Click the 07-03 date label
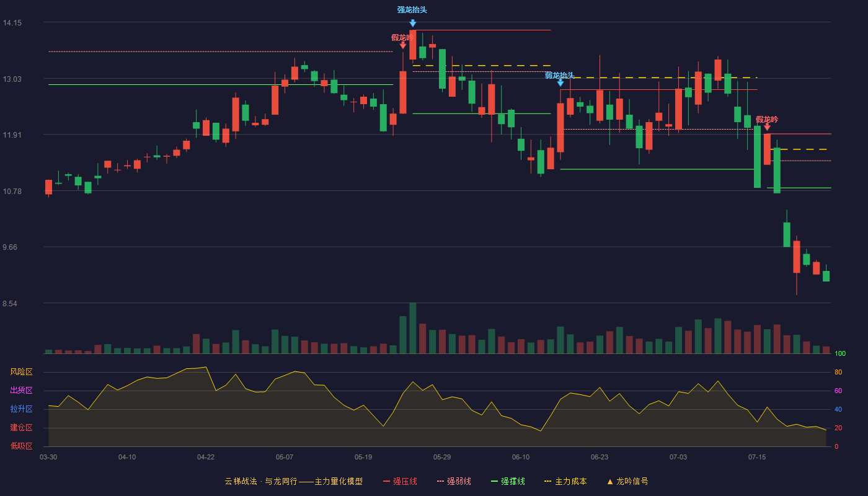The image size is (868, 496). coord(678,457)
